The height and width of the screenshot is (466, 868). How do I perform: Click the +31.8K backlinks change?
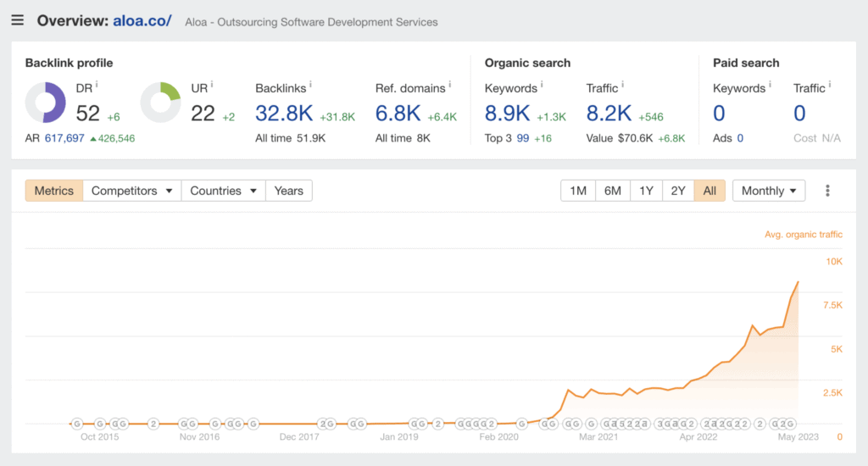click(337, 117)
